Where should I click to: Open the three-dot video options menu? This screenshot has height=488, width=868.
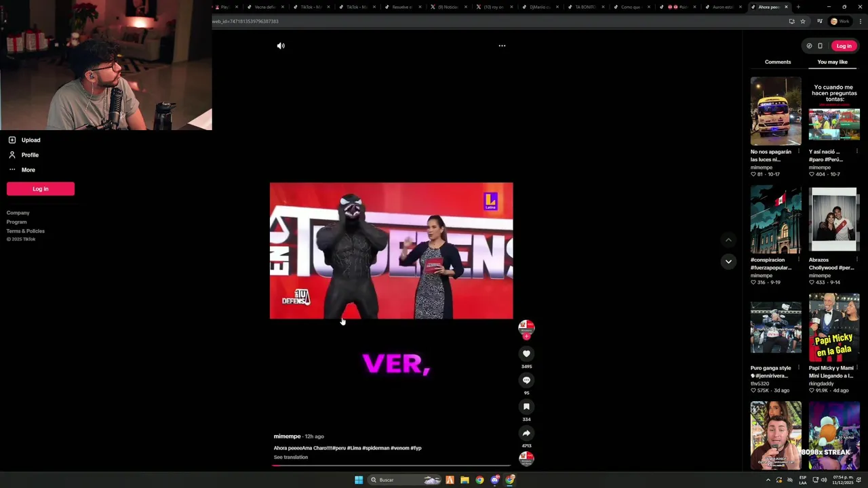click(502, 46)
